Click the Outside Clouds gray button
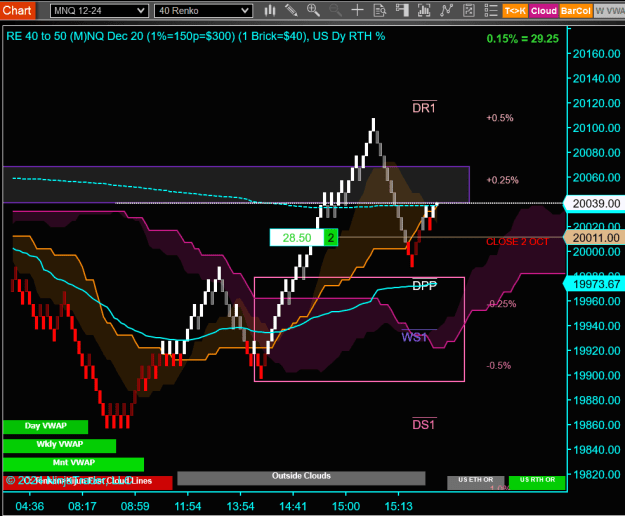The image size is (625, 516). tap(301, 477)
